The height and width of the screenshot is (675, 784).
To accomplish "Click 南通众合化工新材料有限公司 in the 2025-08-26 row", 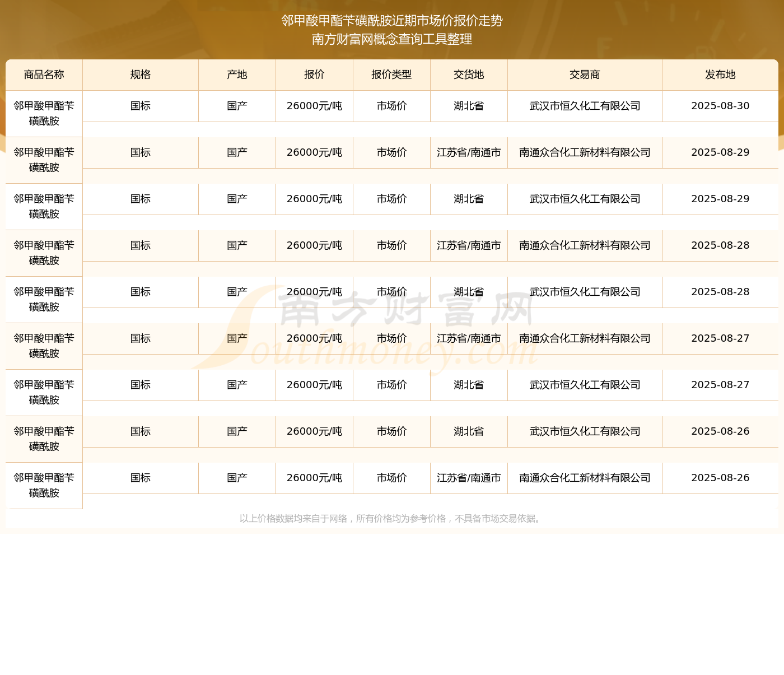I will pyautogui.click(x=585, y=478).
